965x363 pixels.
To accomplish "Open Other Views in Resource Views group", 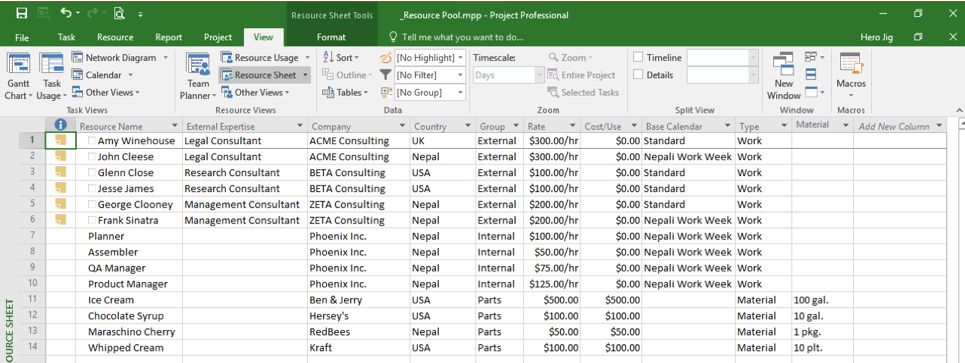I will click(255, 92).
